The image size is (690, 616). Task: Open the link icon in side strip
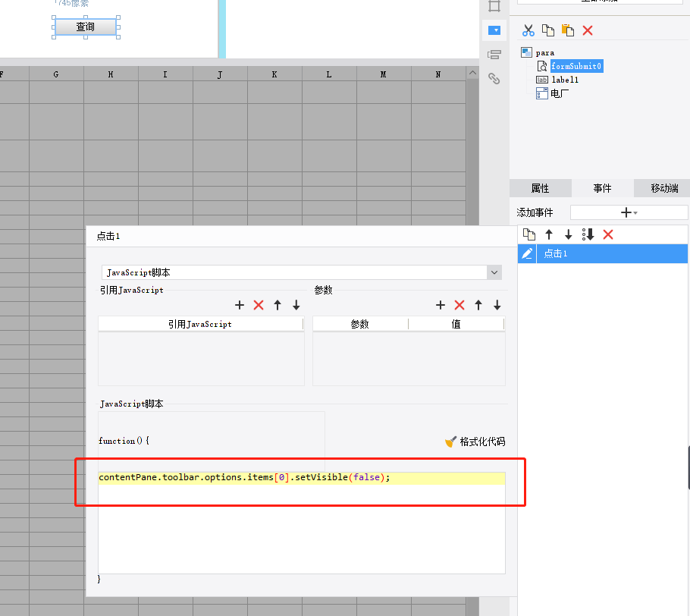(494, 78)
